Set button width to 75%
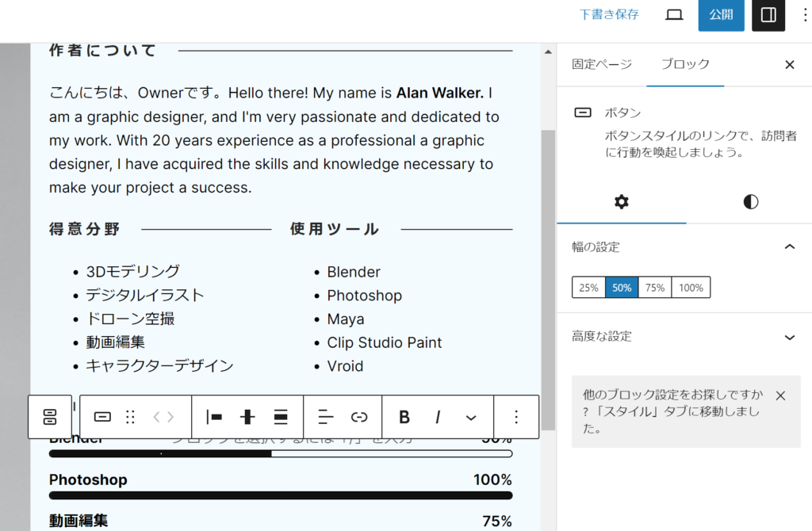The height and width of the screenshot is (531, 812). (655, 288)
